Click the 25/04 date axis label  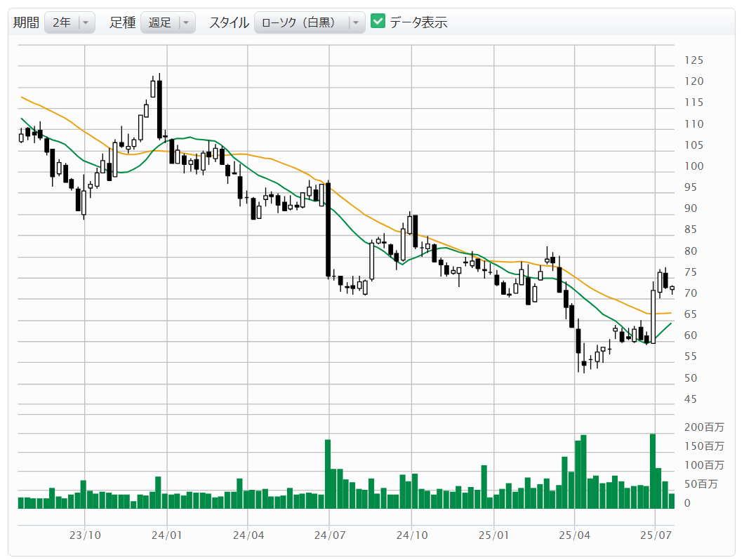575,535
